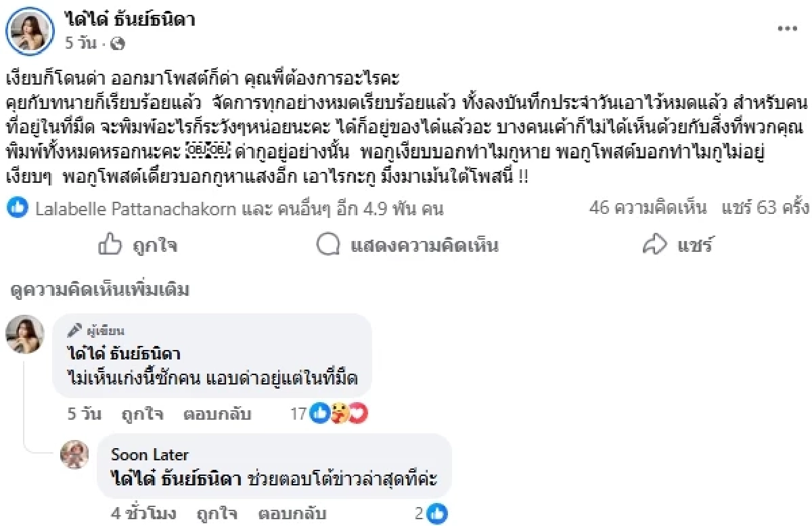812x526 pixels.
Task: Click the comment bubble icon beside แสดงความคิดเห็น
Action: 330,245
